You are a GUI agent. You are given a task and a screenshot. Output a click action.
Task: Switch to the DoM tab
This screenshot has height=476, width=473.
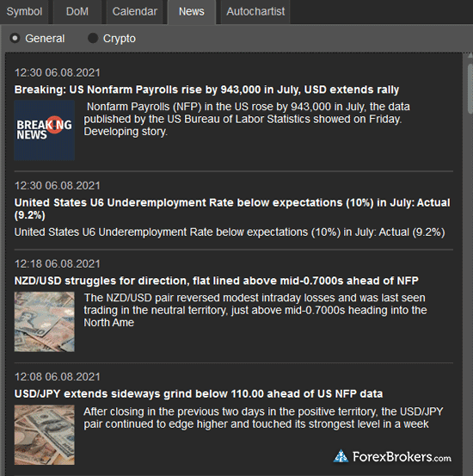77,12
